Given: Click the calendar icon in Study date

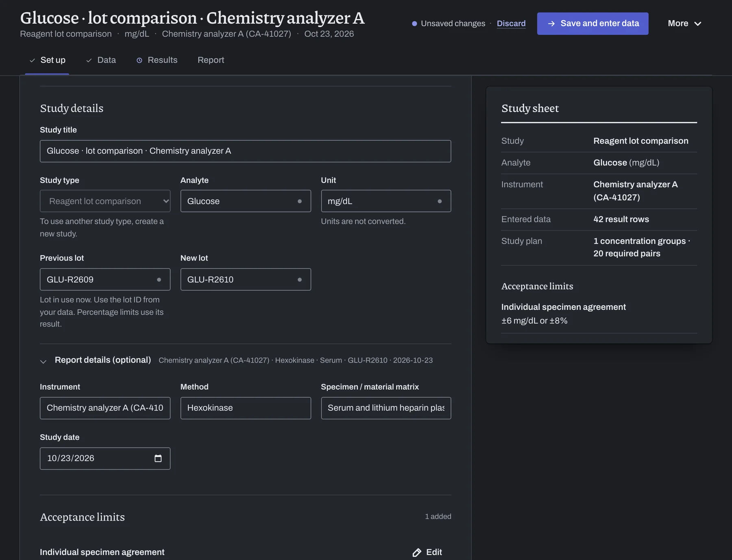Looking at the screenshot, I should coord(158,458).
